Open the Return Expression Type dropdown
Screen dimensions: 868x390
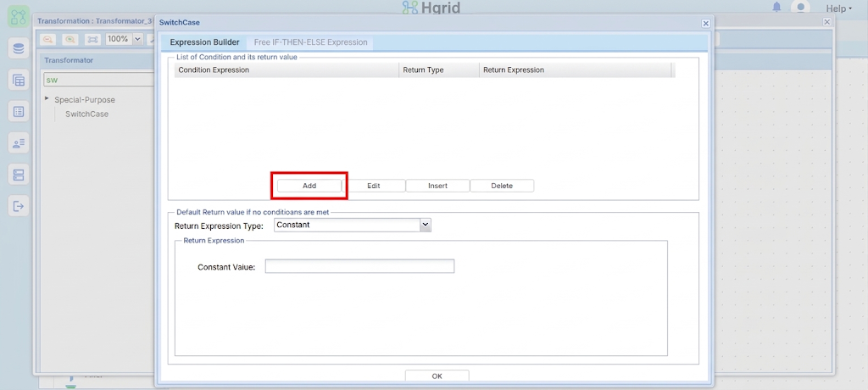(x=352, y=225)
